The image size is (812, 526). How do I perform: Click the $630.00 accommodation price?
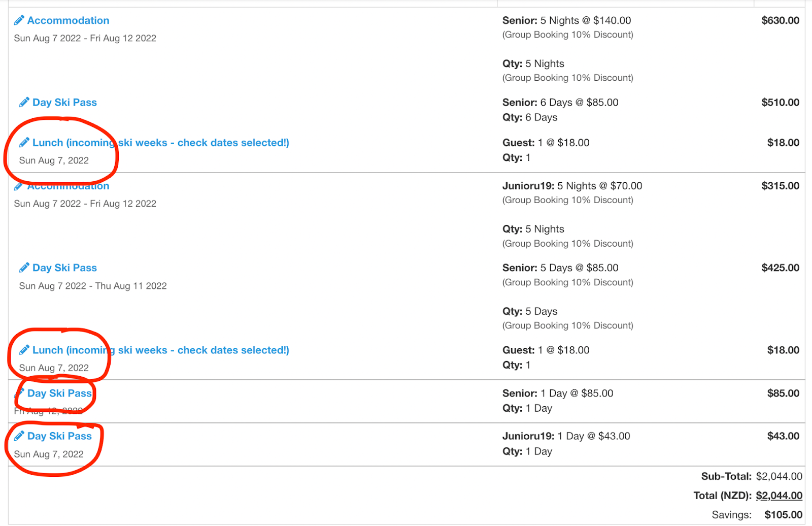[x=780, y=20]
